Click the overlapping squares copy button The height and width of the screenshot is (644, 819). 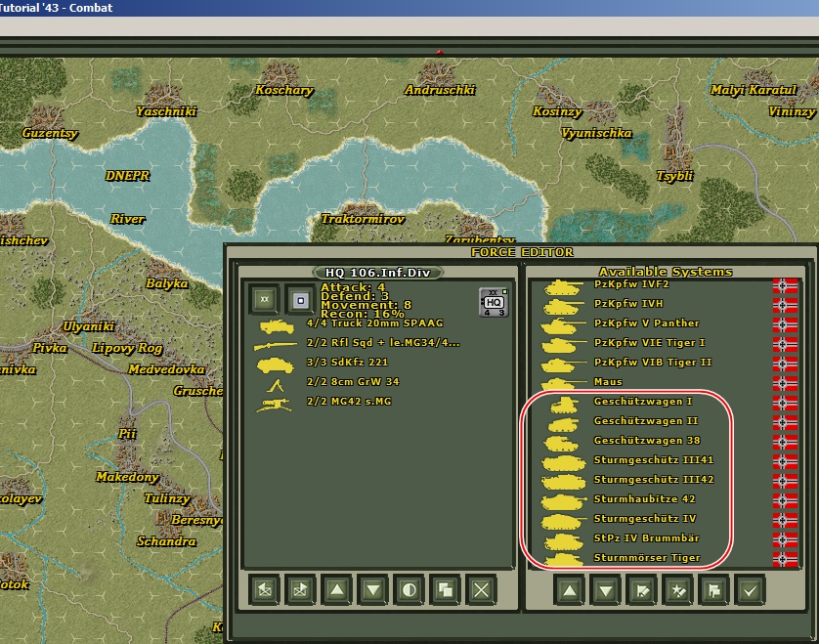[x=445, y=590]
